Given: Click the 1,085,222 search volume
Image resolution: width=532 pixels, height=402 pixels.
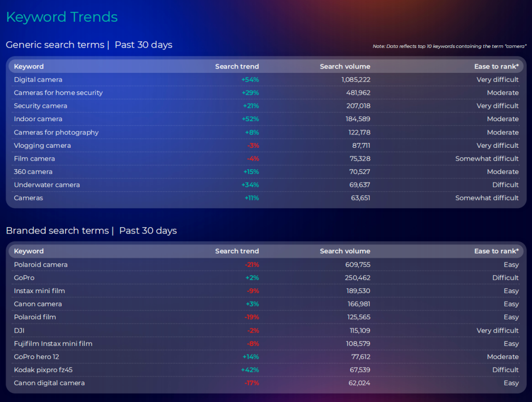Looking at the screenshot, I should [356, 80].
